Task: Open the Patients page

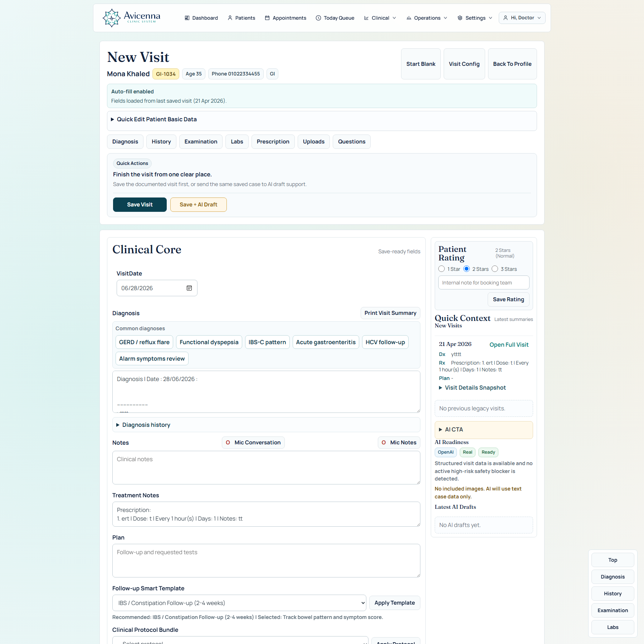Action: [241, 18]
